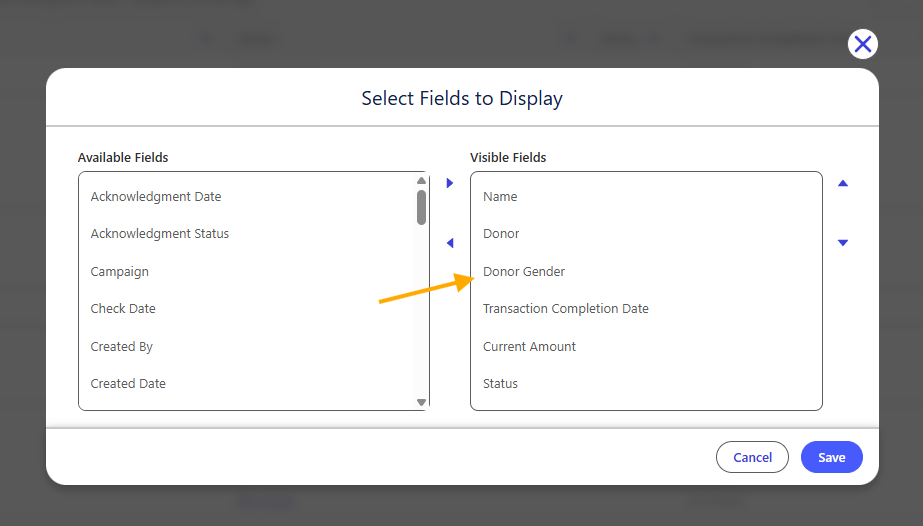Move selected field up with up arrow
This screenshot has height=526, width=923.
[x=843, y=184]
